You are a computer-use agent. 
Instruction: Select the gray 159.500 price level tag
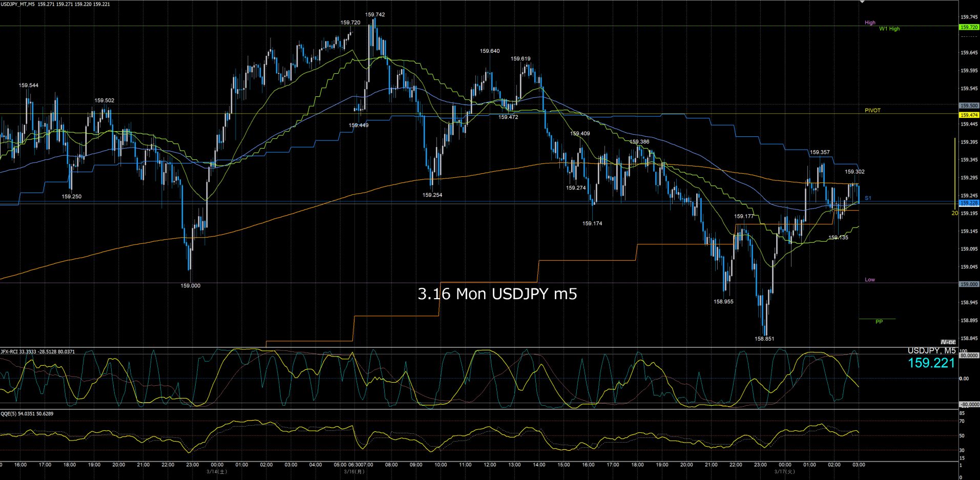(969, 106)
